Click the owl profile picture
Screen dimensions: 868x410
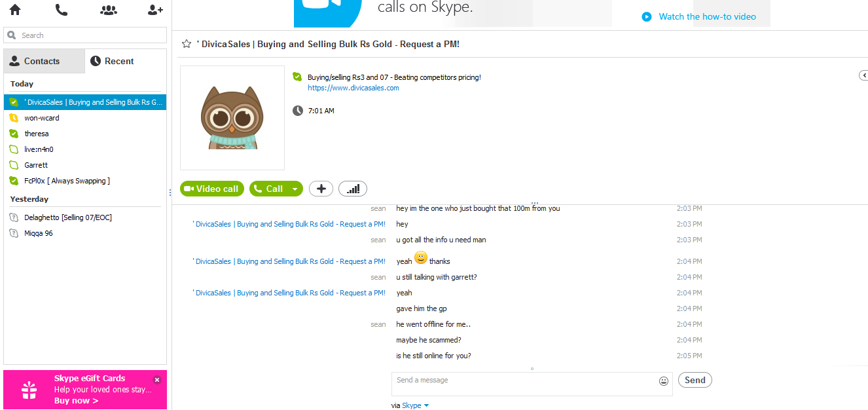click(x=232, y=118)
